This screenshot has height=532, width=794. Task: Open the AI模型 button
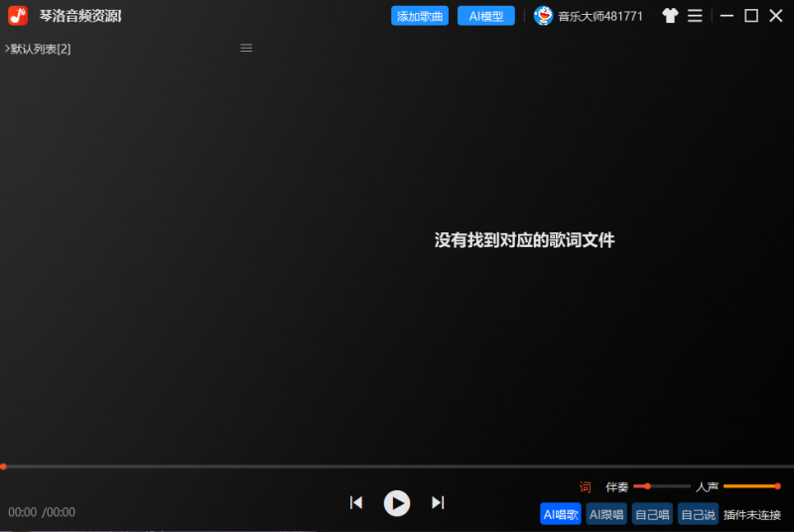485,16
